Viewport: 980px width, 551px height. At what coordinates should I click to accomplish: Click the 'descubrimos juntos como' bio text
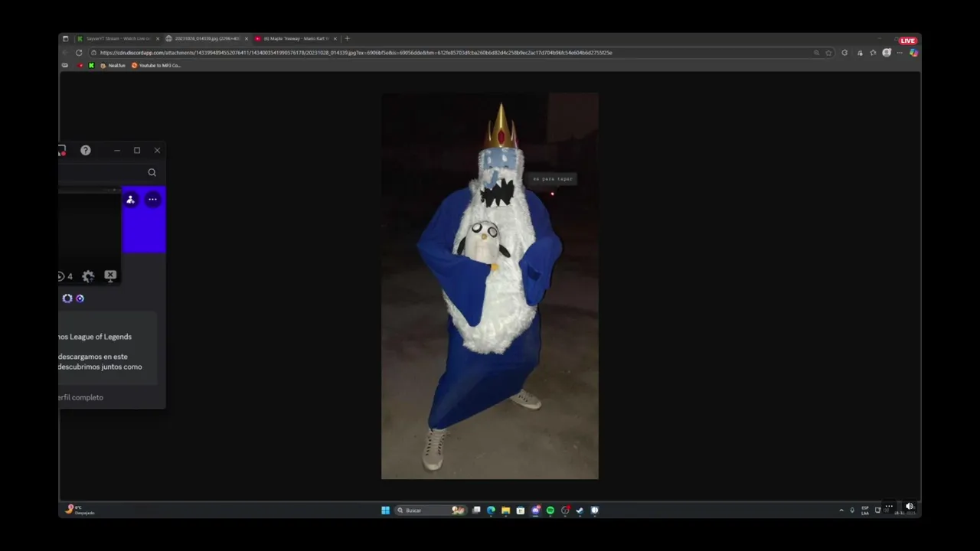[100, 367]
